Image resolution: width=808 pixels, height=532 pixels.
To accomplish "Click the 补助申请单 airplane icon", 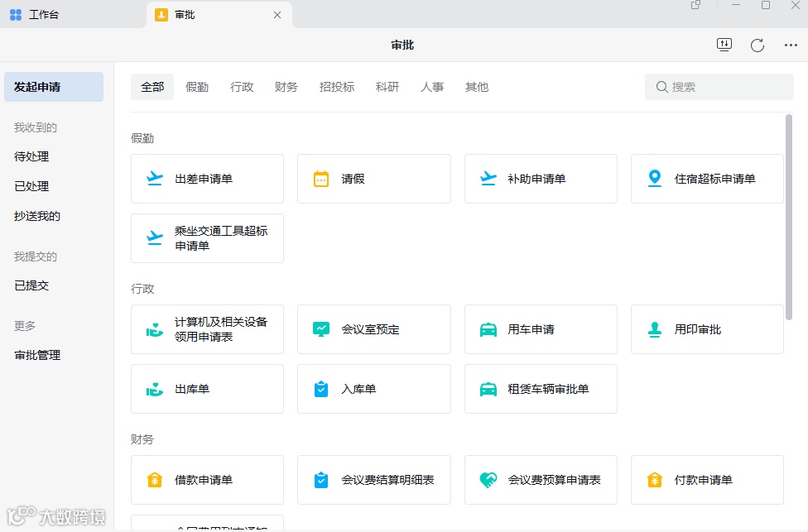I will click(x=488, y=179).
